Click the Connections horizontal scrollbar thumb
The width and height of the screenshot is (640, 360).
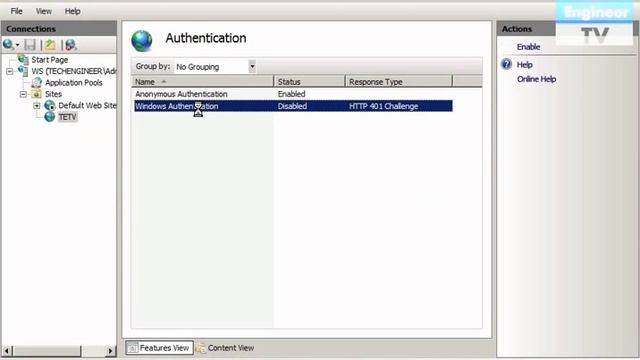(x=47, y=351)
